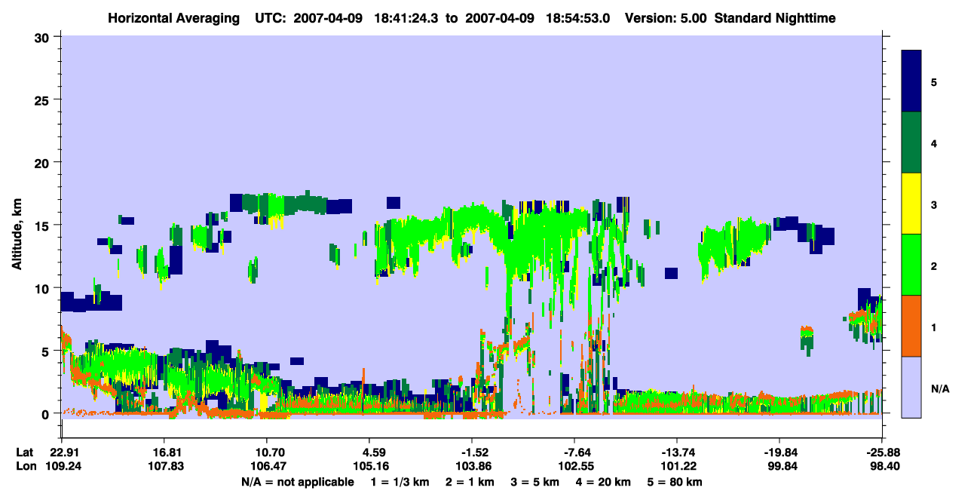Click the dark blue color swatch labeled 5
This screenshot has width=980, height=503.
pyautogui.click(x=911, y=81)
